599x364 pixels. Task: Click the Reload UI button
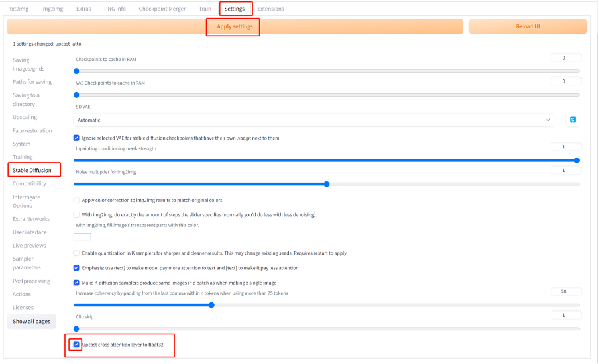click(528, 26)
